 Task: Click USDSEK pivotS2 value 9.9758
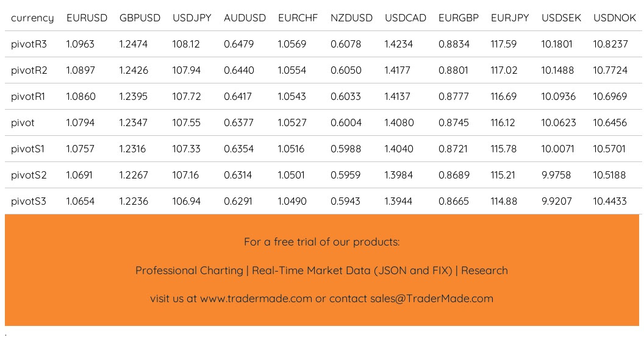coord(556,175)
